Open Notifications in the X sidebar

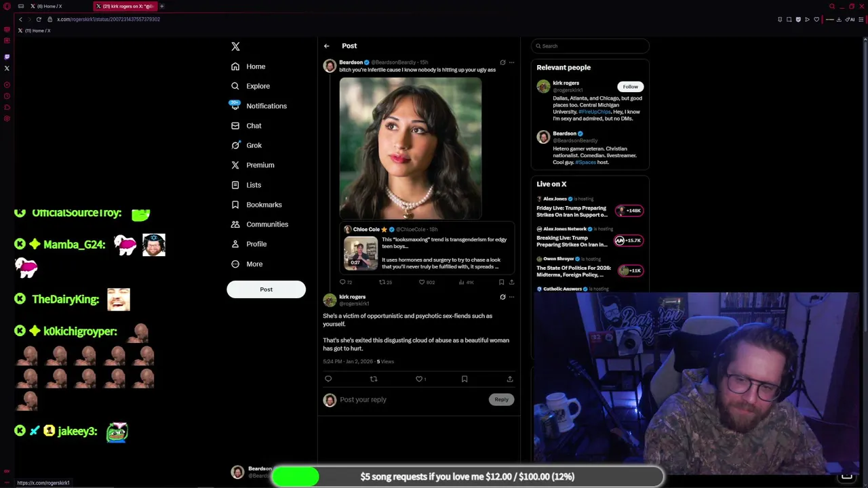258,106
